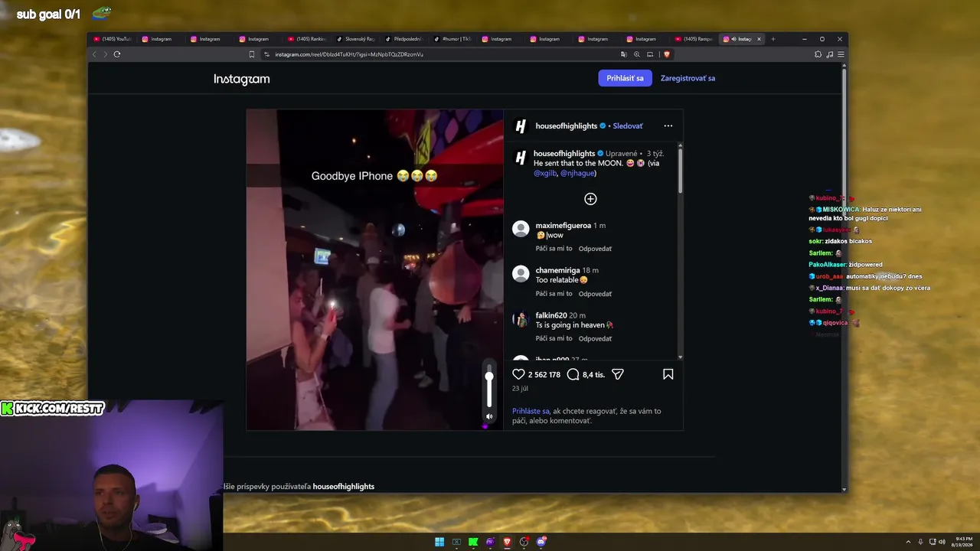Open Kick app in the taskbar
The width and height of the screenshot is (980, 551).
click(x=473, y=542)
